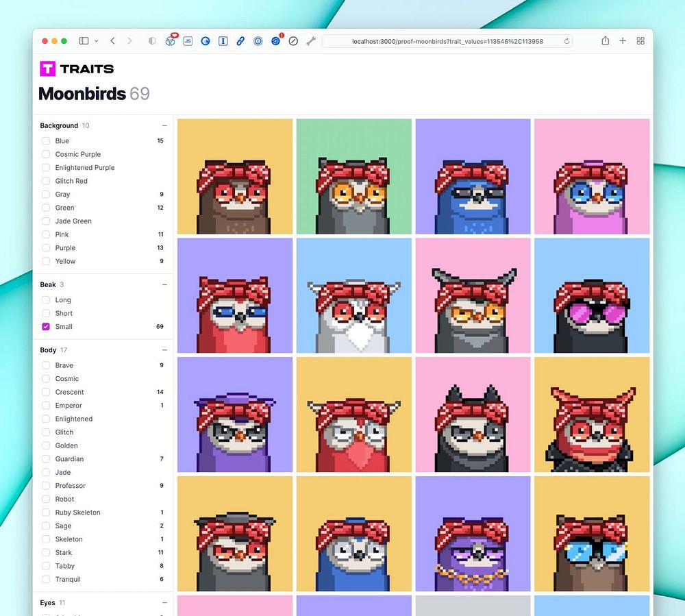Viewport: 685px width, 616px height.
Task: Click the Glitch Red background label
Action: click(71, 181)
